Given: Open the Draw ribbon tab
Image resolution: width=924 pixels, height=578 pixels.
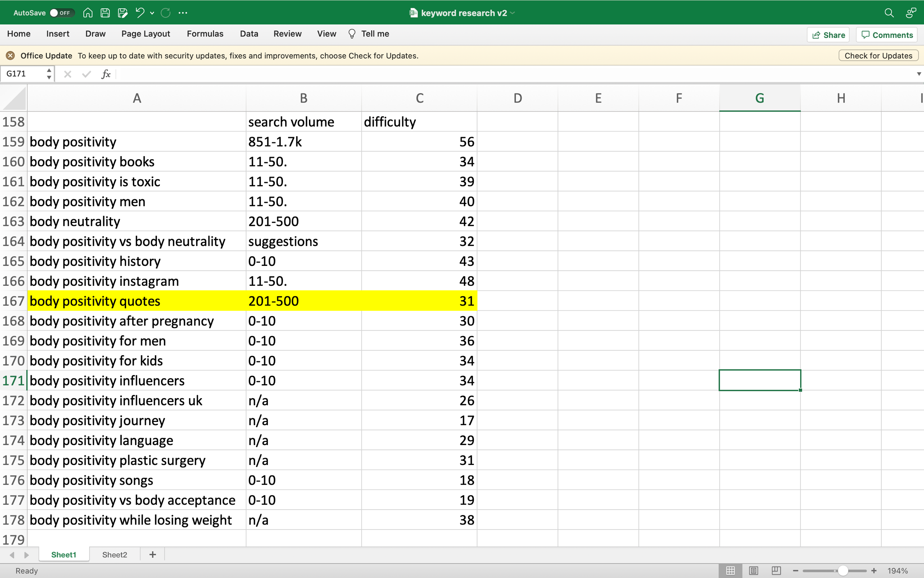Looking at the screenshot, I should click(95, 34).
